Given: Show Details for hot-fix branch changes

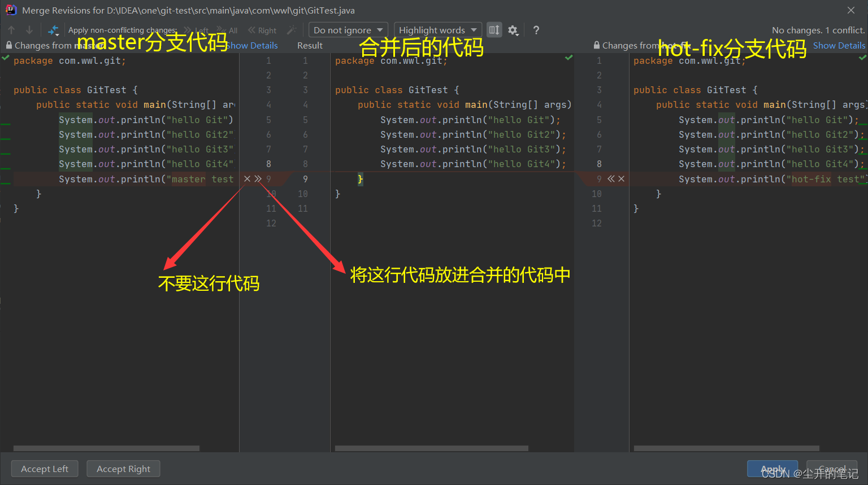Looking at the screenshot, I should coord(839,45).
